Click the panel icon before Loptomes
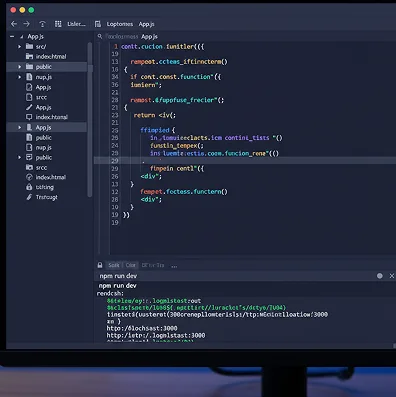 (98, 24)
